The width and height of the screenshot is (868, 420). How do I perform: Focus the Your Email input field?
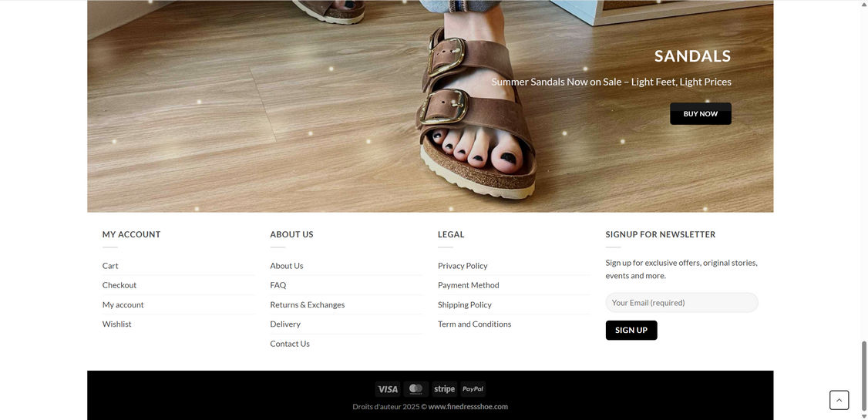(681, 303)
